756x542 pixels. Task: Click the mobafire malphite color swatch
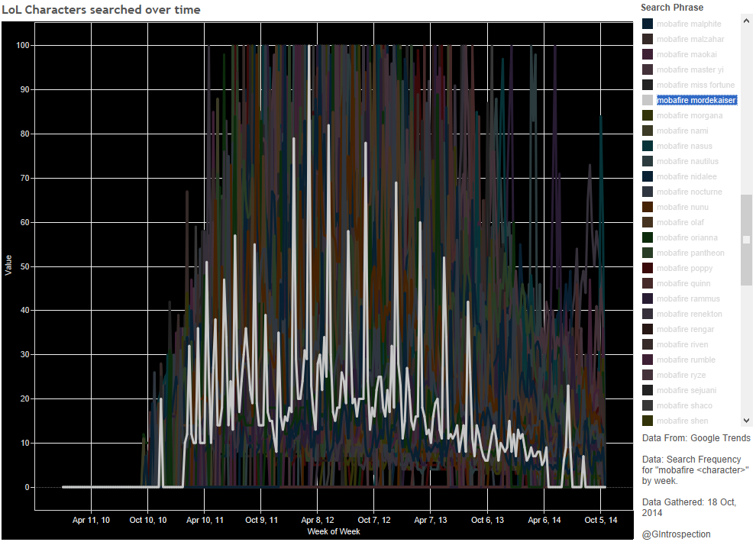(648, 24)
